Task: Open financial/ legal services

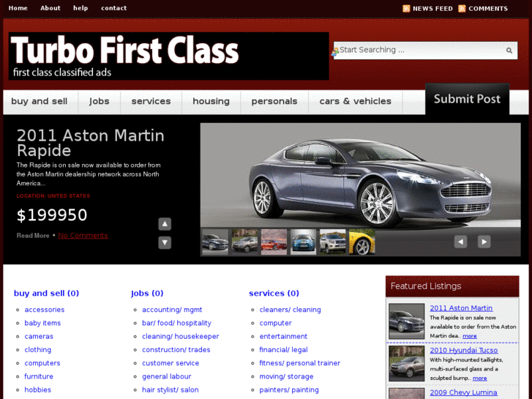Action: pyautogui.click(x=283, y=350)
